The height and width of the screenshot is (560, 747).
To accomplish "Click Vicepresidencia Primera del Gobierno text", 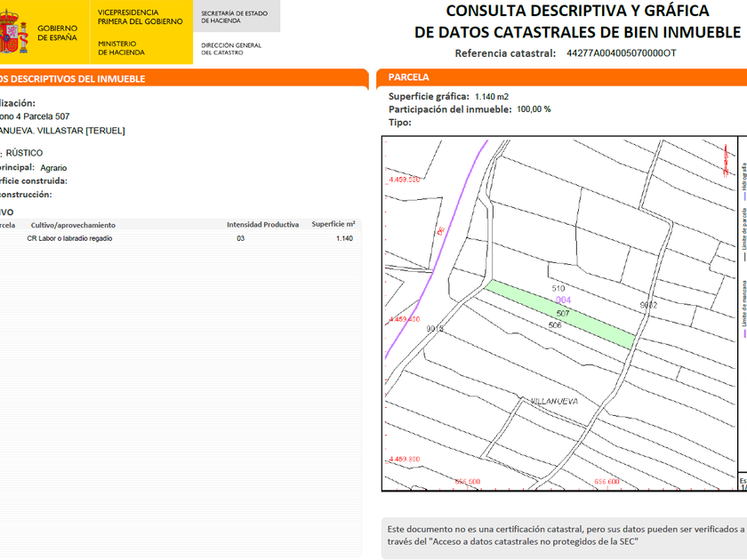I will tap(141, 17).
